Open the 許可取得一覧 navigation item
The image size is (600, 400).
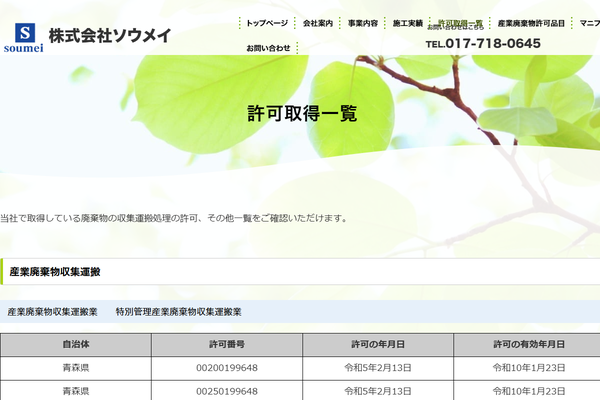460,23
